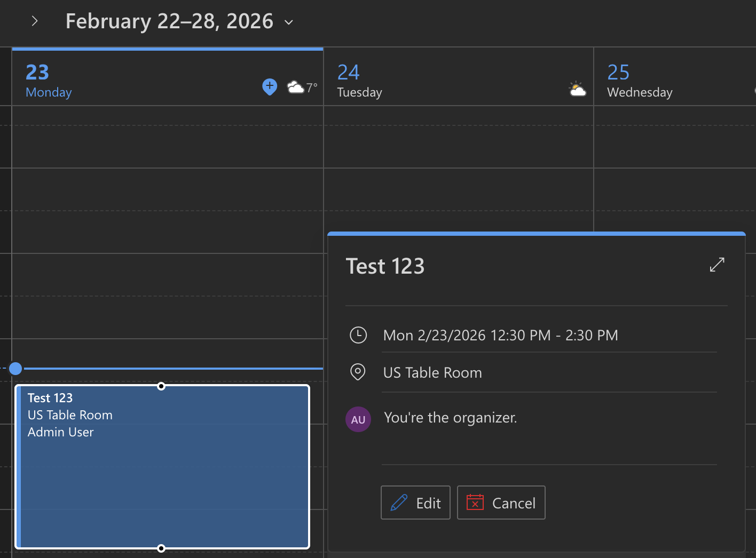Viewport: 756px width, 558px height.
Task: Click the current time indicator dot
Action: (x=15, y=369)
